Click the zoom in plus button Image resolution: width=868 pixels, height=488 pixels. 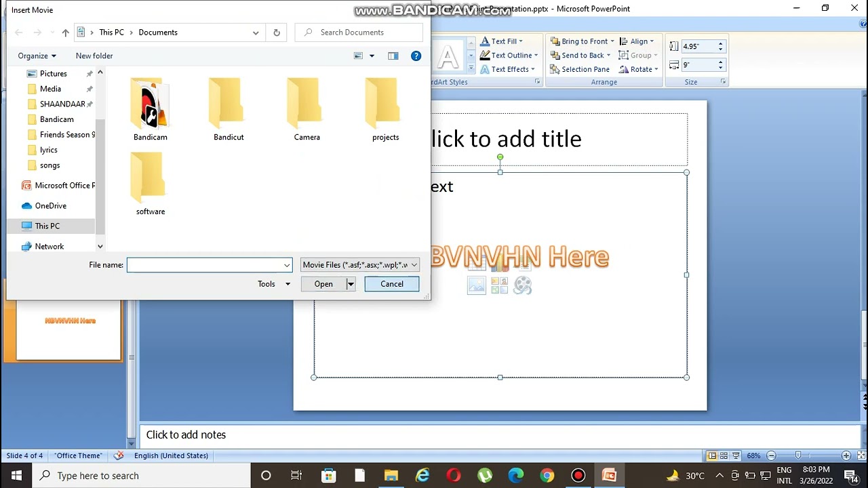click(846, 455)
